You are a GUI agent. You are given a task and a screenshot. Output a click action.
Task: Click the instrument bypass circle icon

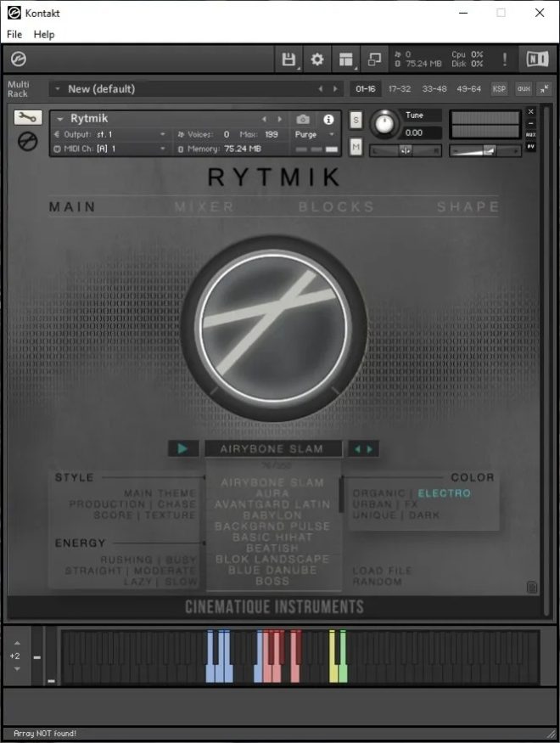coord(27,141)
